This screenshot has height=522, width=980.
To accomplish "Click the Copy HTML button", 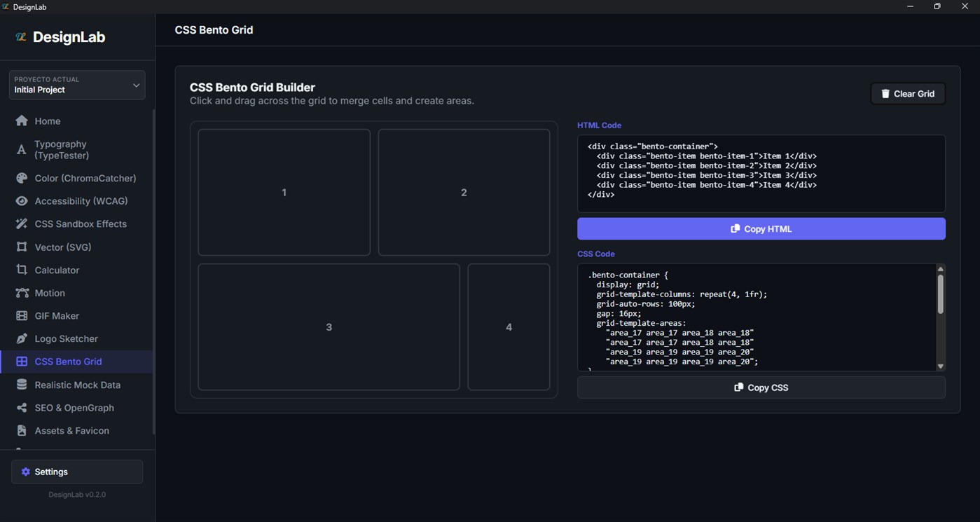I will (761, 228).
